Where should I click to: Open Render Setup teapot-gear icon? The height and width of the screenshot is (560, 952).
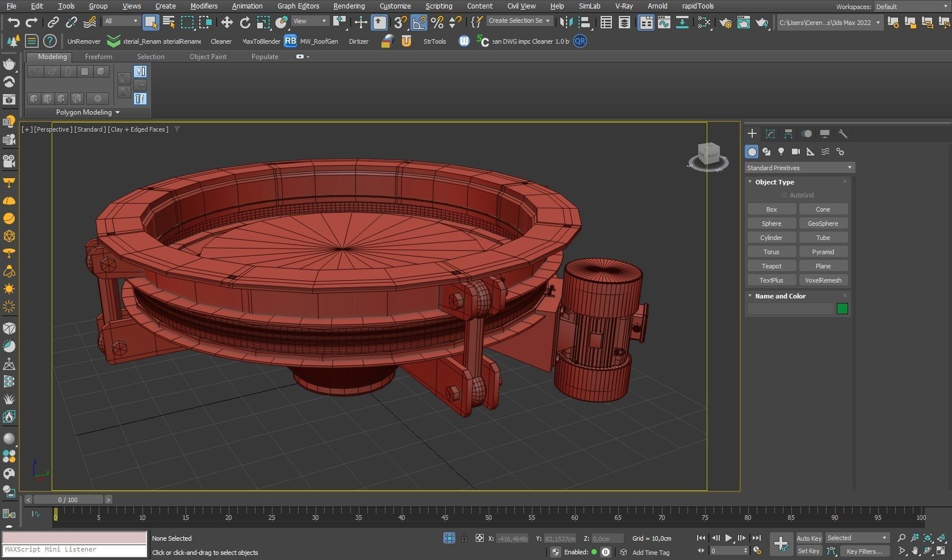(725, 22)
